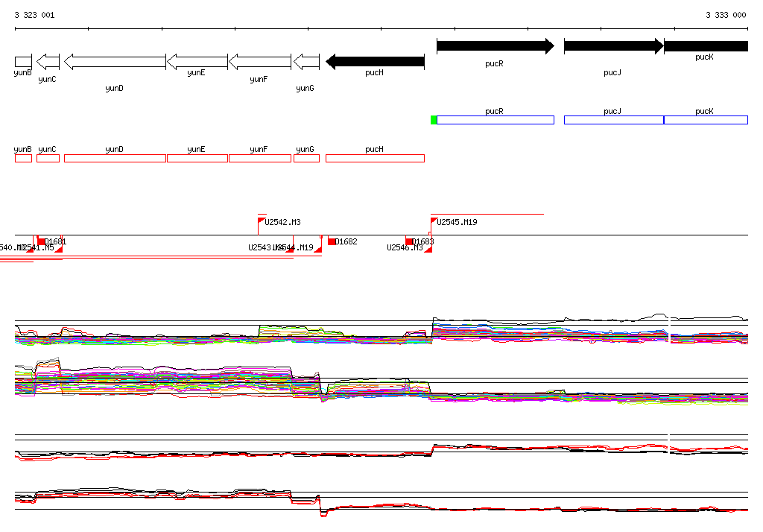Click the pucJ label under black arrow
This screenshot has height=532, width=763.
[x=612, y=72]
